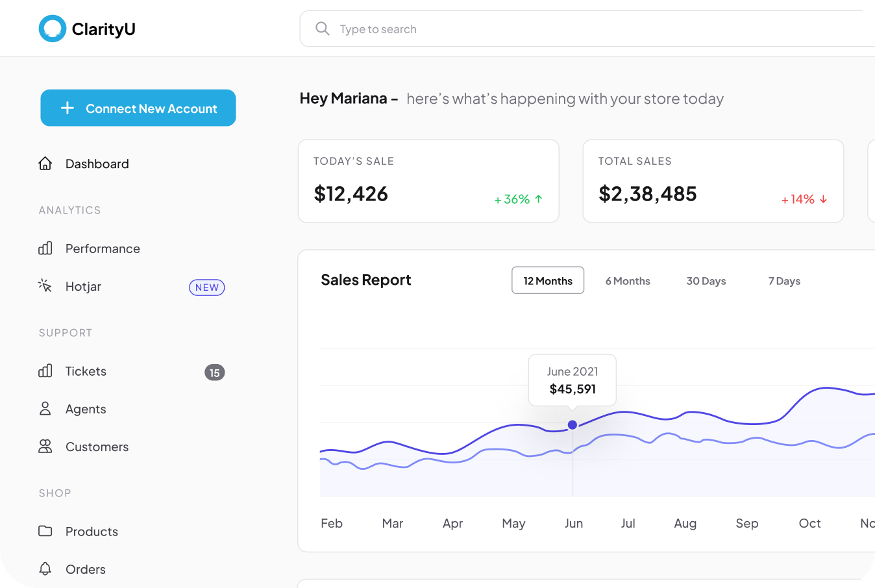
Task: Click the Agents person icon
Action: click(x=45, y=408)
